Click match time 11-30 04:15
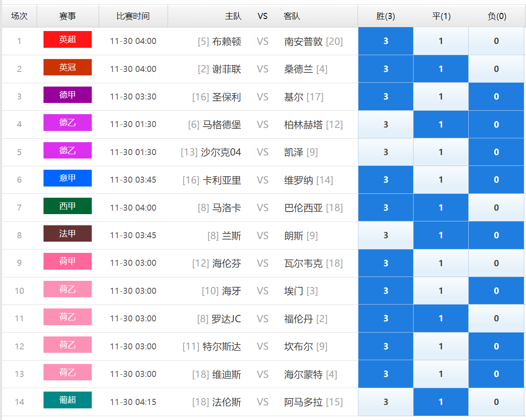This screenshot has height=420, width=526. [133, 402]
